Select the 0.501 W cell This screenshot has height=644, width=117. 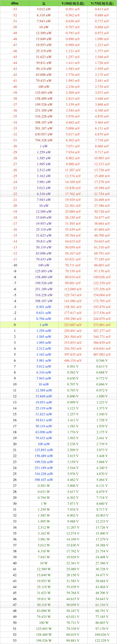click(x=44, y=486)
